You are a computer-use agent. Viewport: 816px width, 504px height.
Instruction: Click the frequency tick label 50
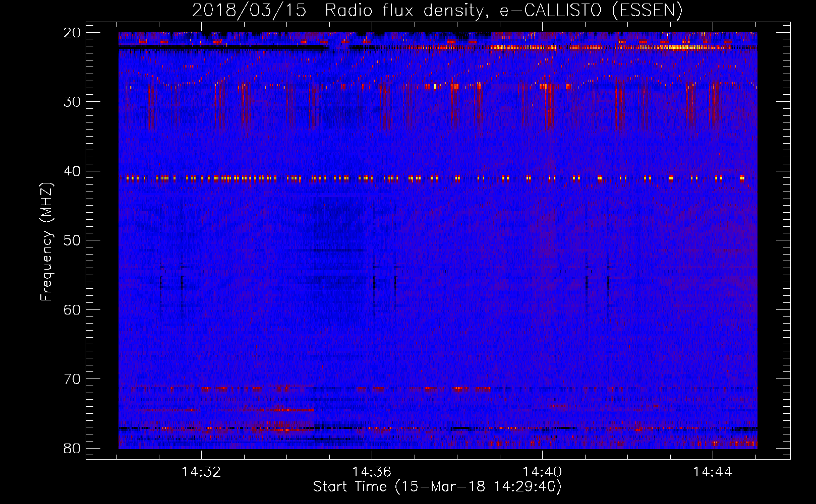coord(73,240)
